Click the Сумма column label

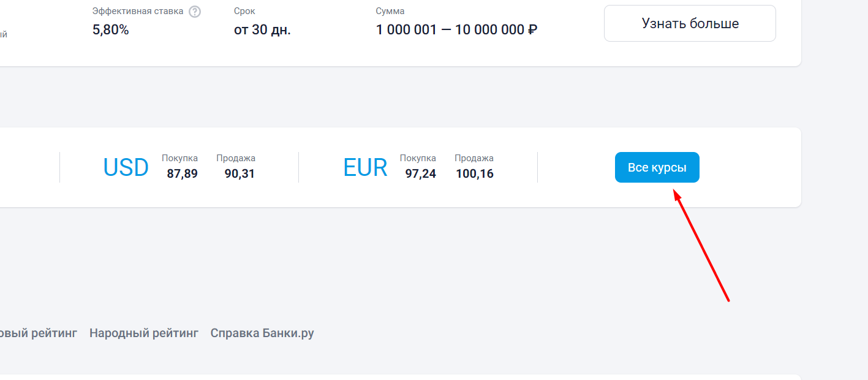(x=390, y=11)
